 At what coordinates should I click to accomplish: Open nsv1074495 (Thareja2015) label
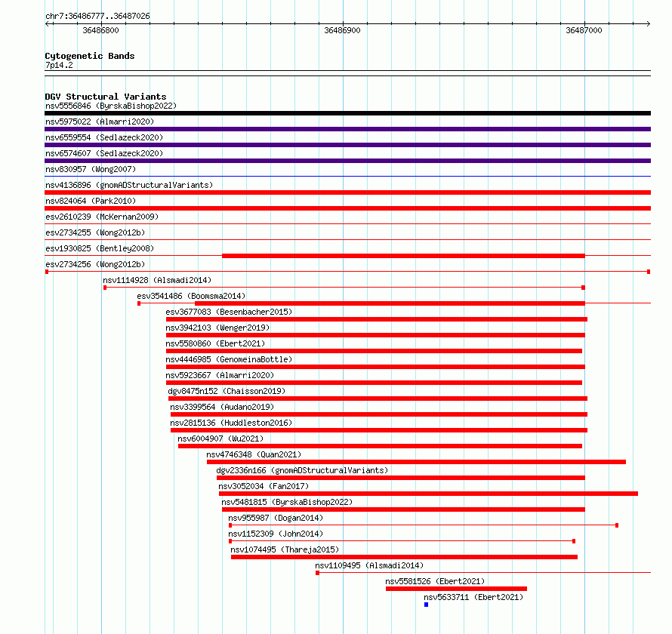[285, 549]
